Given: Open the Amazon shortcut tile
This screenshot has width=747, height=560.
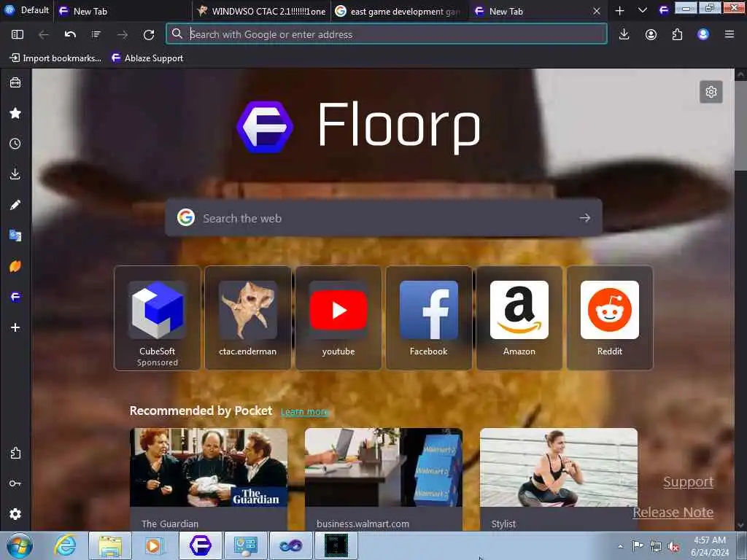Looking at the screenshot, I should point(519,318).
